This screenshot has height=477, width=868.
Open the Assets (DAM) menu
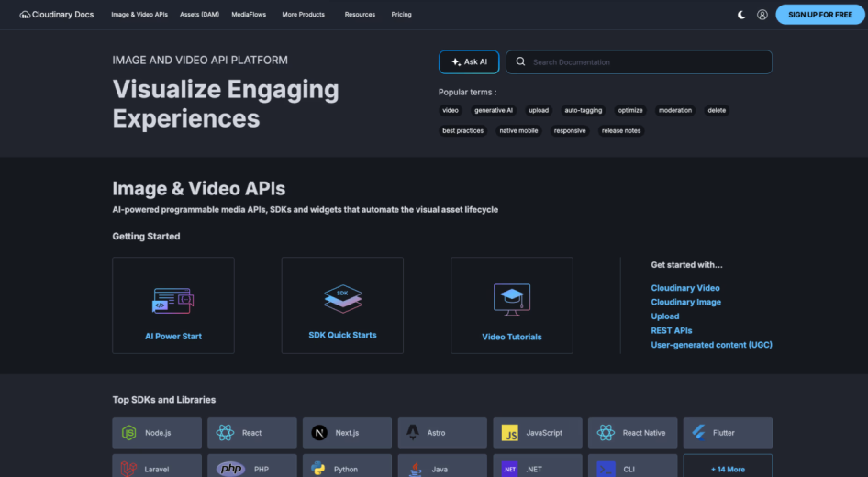[x=199, y=15]
